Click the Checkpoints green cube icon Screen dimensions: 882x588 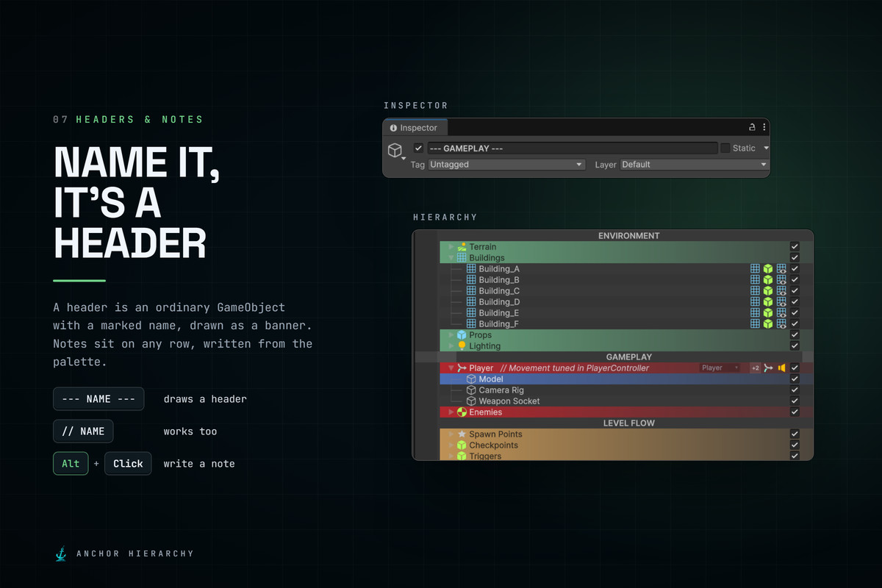pos(462,445)
